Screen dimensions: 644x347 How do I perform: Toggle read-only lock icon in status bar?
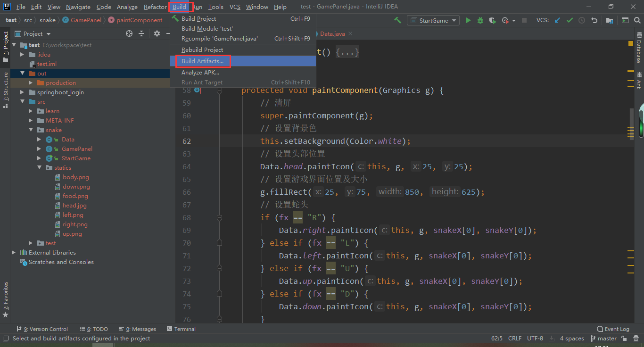pyautogui.click(x=624, y=338)
